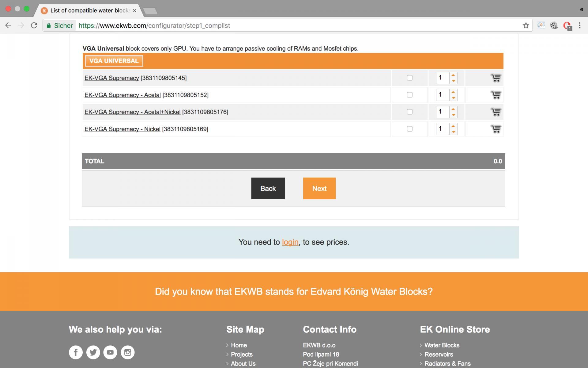Click the TOTAL 0.0 value
The width and height of the screenshot is (588, 368).
click(x=498, y=161)
